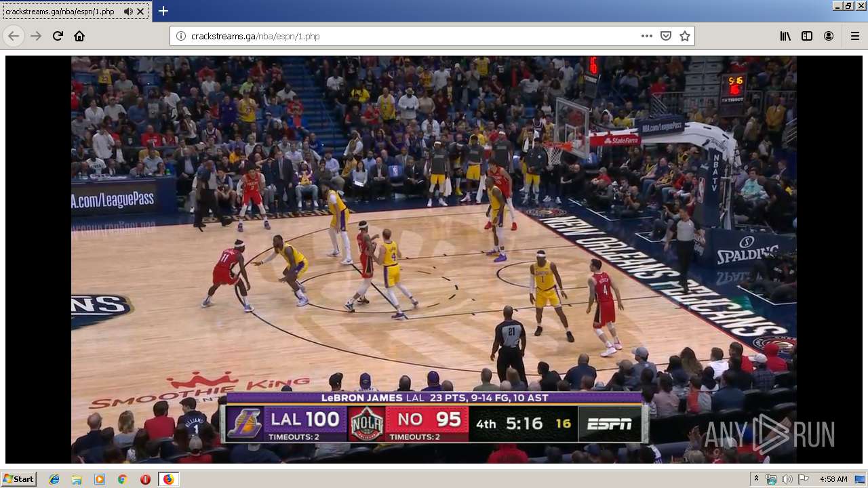
Task: Open a new tab with plus button
Action: pyautogui.click(x=163, y=11)
